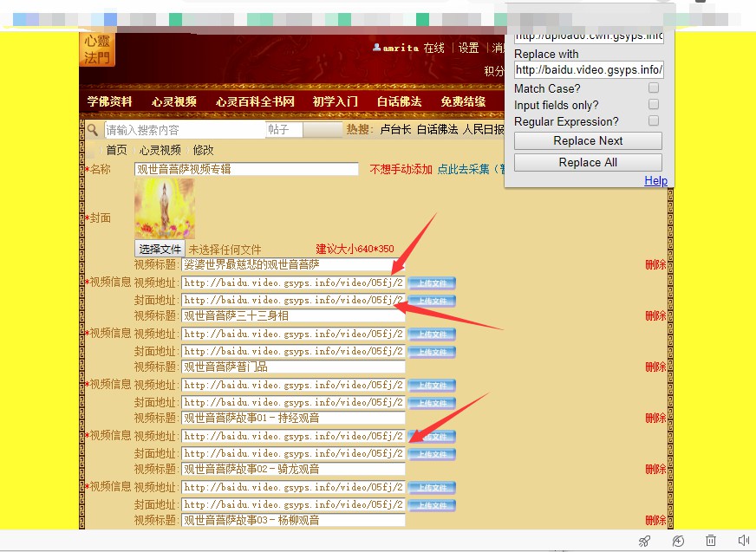
Task: Select 初学入门 in the navigation bar
Action: click(x=336, y=101)
